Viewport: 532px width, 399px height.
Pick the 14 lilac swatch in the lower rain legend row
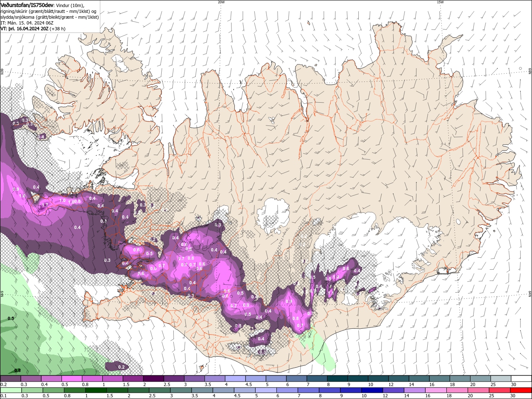414,390
